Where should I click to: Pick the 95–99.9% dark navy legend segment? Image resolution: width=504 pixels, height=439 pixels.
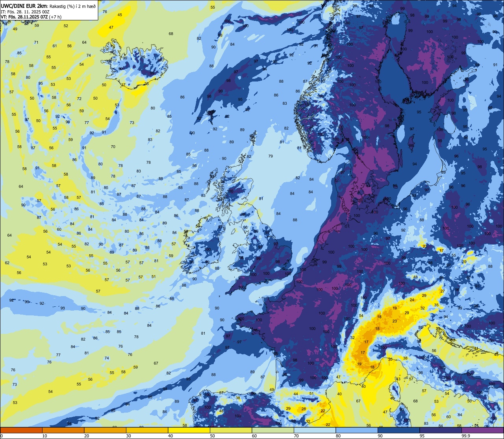tap(441, 430)
